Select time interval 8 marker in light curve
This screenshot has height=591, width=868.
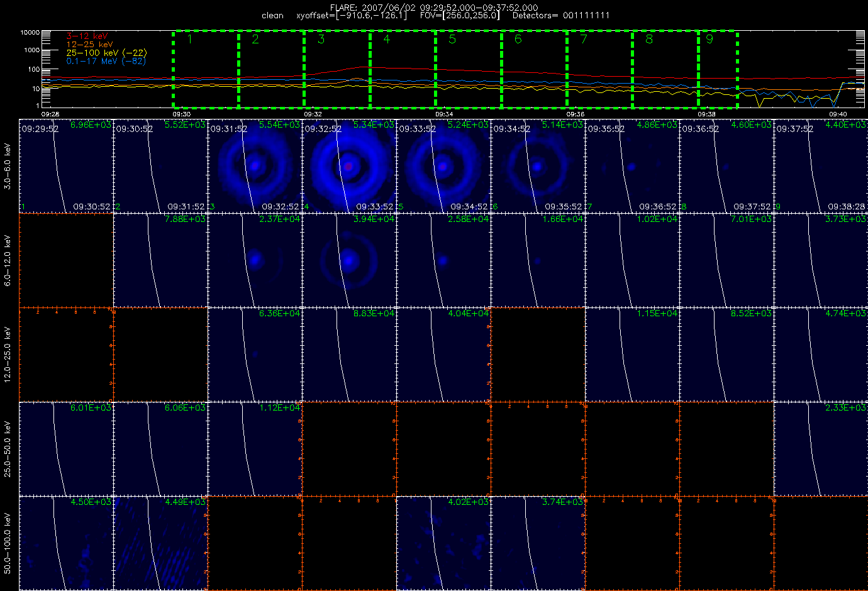point(649,39)
